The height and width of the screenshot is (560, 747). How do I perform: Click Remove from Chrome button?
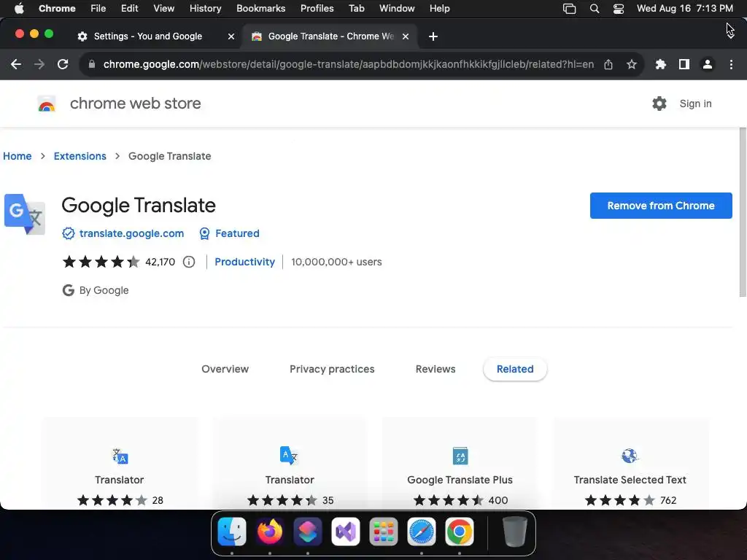(661, 206)
